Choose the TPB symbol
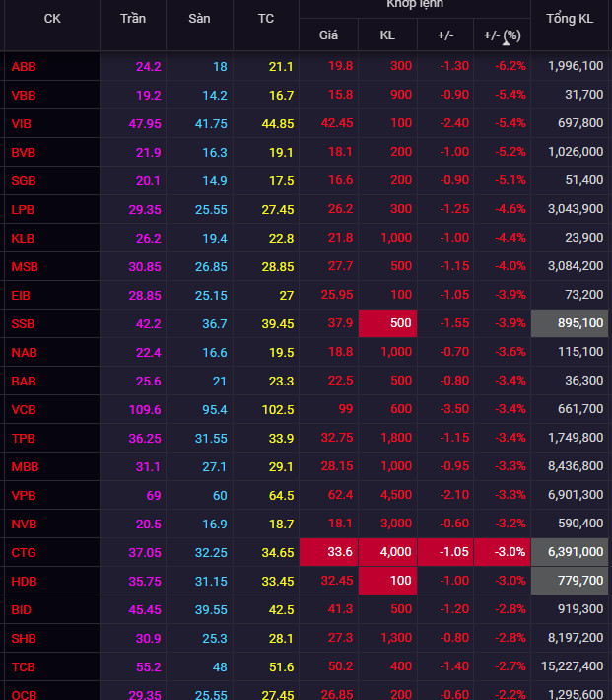Image resolution: width=612 pixels, height=700 pixels. [24, 439]
